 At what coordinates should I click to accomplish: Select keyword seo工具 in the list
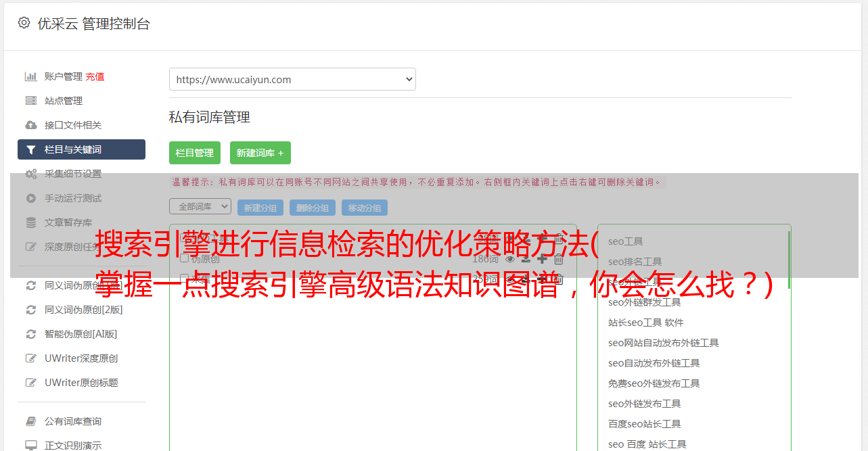click(x=626, y=241)
